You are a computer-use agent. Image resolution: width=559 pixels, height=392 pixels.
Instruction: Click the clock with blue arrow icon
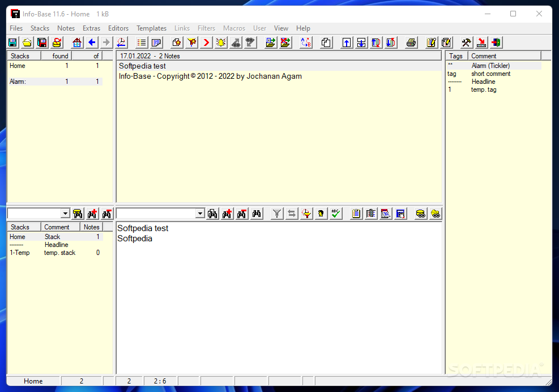click(121, 43)
